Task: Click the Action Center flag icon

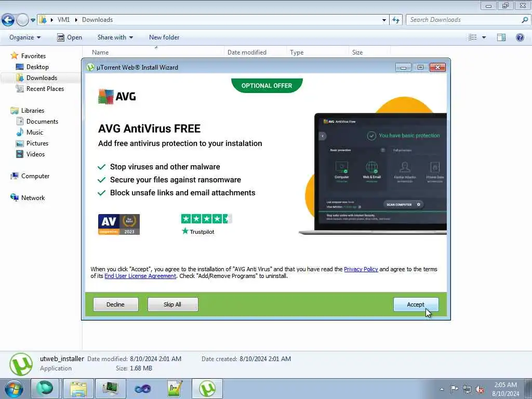Action: (454, 389)
